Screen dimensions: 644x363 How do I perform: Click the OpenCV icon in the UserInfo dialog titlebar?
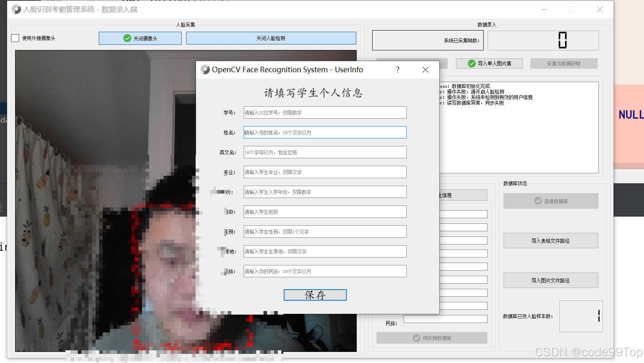[205, 69]
